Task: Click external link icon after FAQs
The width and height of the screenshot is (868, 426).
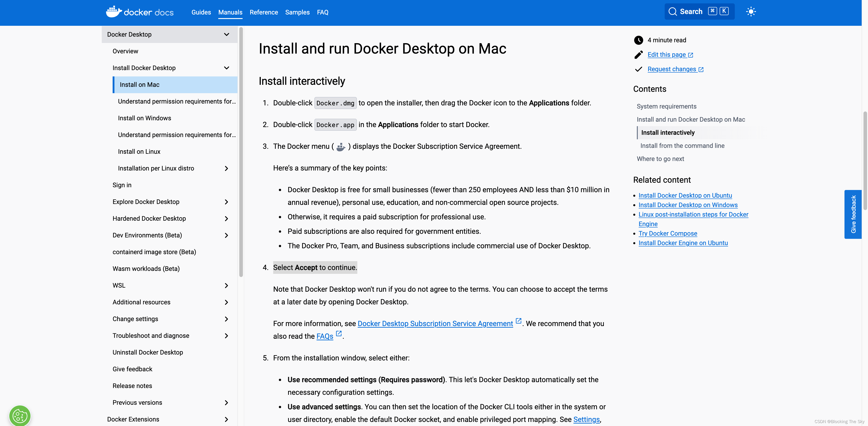Action: tap(339, 333)
